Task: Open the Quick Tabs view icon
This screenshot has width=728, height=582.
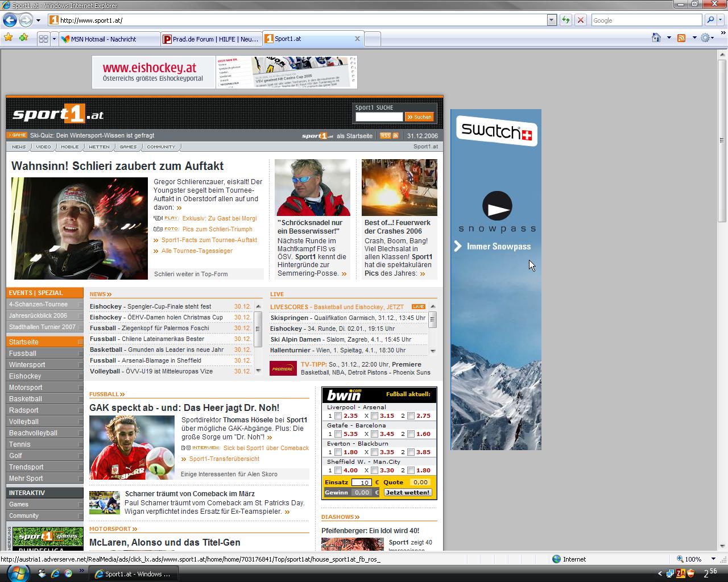Action: click(x=43, y=39)
